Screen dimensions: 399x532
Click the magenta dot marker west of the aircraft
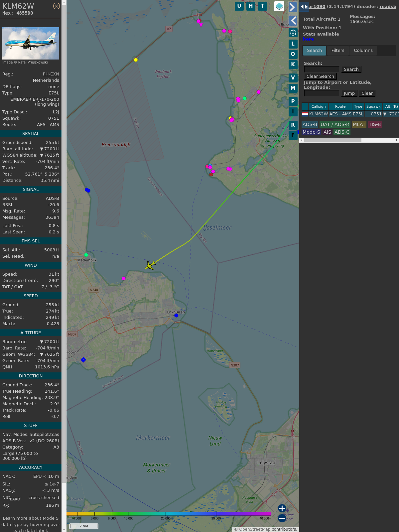(124, 279)
